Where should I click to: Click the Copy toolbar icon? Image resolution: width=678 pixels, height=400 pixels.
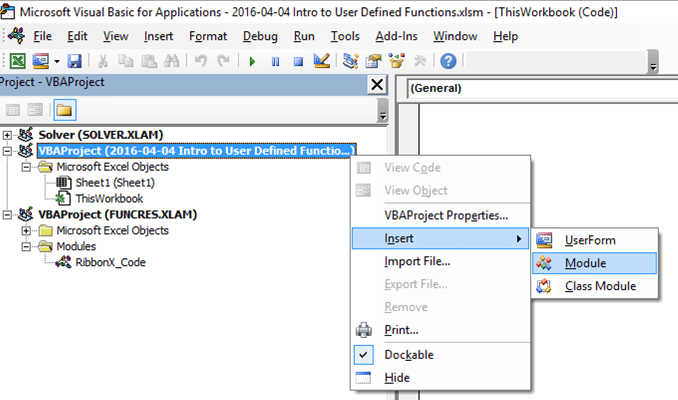(125, 61)
